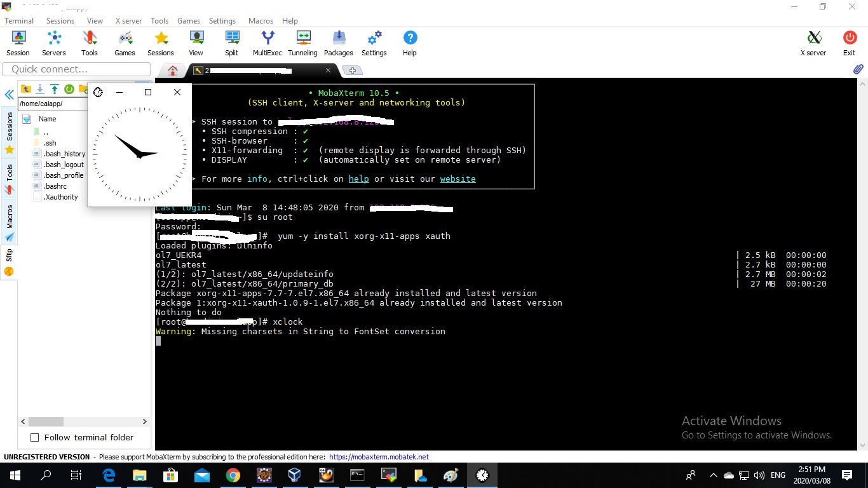The image size is (868, 488).
Task: Select the .bashrc file
Action: tap(55, 186)
